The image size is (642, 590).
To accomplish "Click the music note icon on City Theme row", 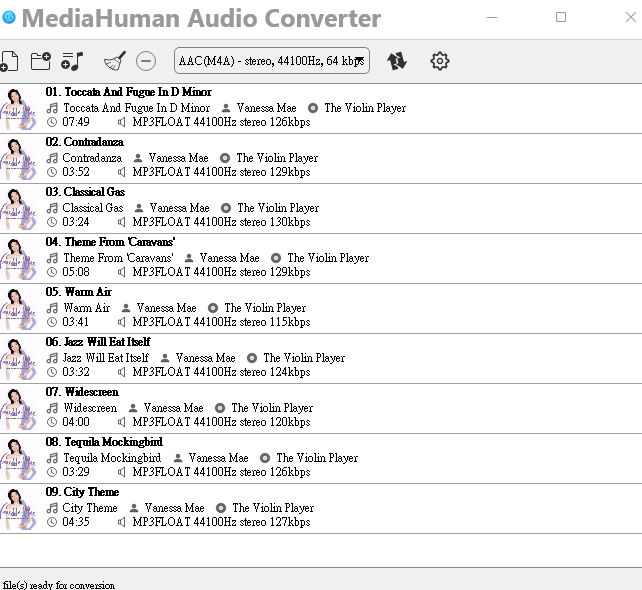I will click(52, 508).
